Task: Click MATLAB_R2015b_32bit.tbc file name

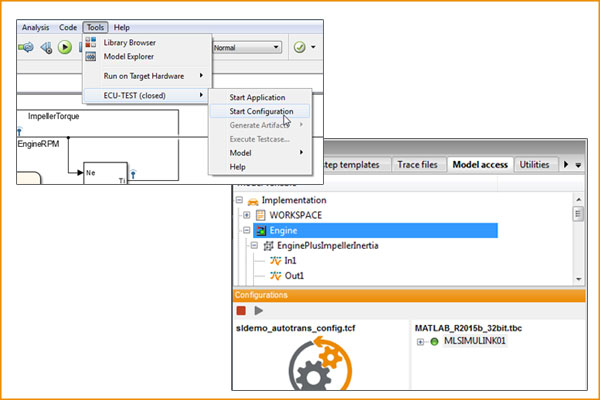Action: coord(468,328)
